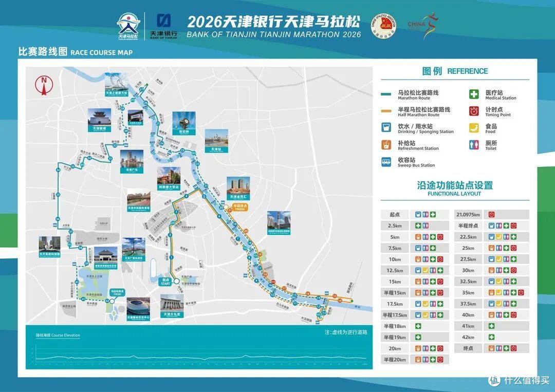This screenshot has height=392, width=555.
Task: Select the Drinking / Sponging Station legend icon
Action: pos(386,128)
